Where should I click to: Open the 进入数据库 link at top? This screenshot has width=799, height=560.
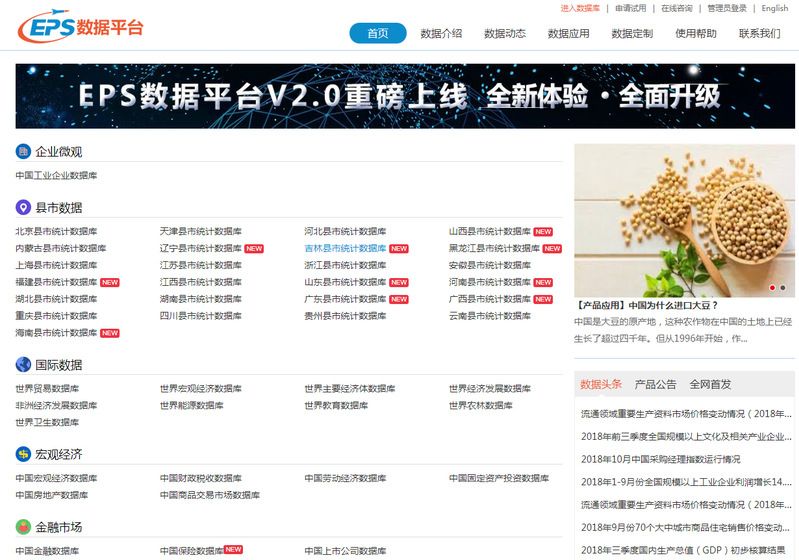(580, 8)
